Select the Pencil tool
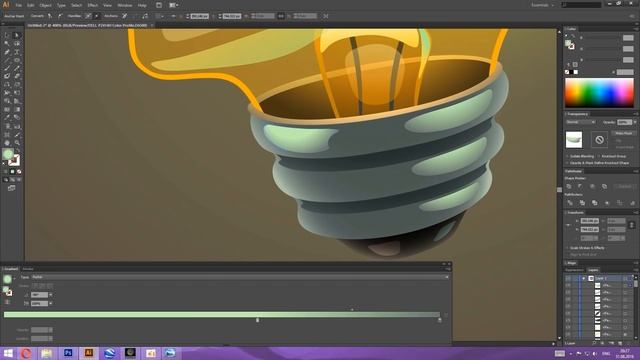 (17, 68)
